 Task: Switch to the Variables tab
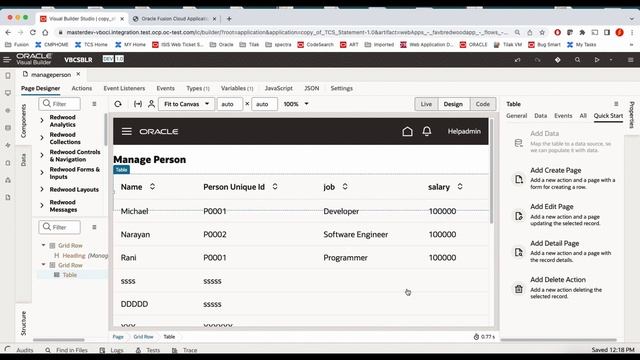coord(237,88)
